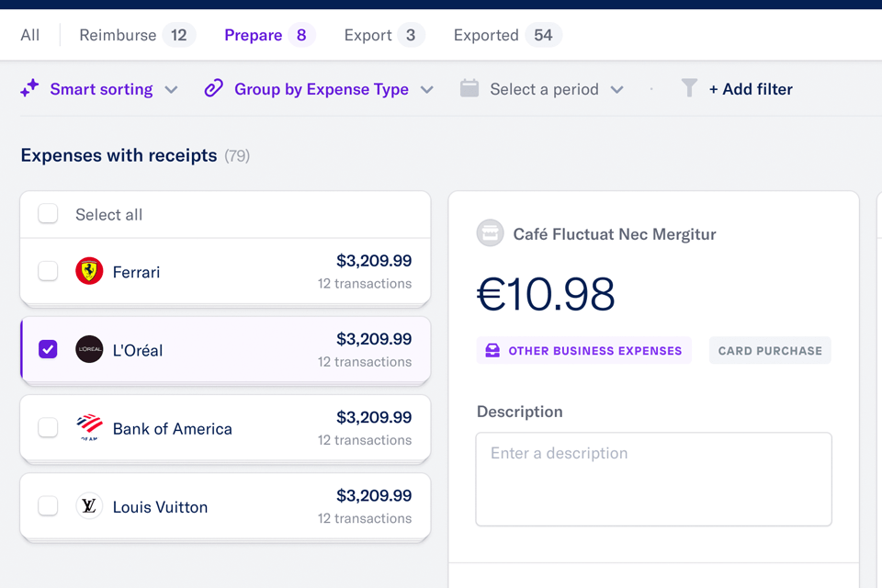This screenshot has height=588, width=882.
Task: Open the Exported tab
Action: coord(507,35)
